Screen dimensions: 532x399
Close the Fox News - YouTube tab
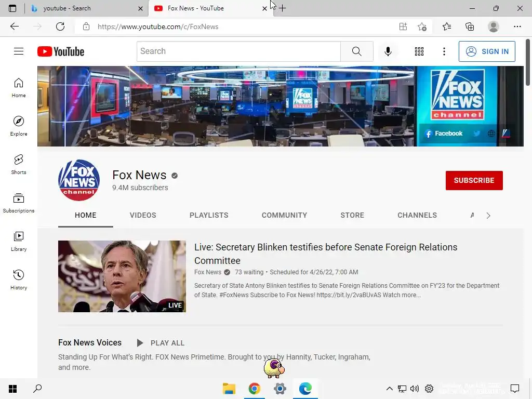(264, 8)
